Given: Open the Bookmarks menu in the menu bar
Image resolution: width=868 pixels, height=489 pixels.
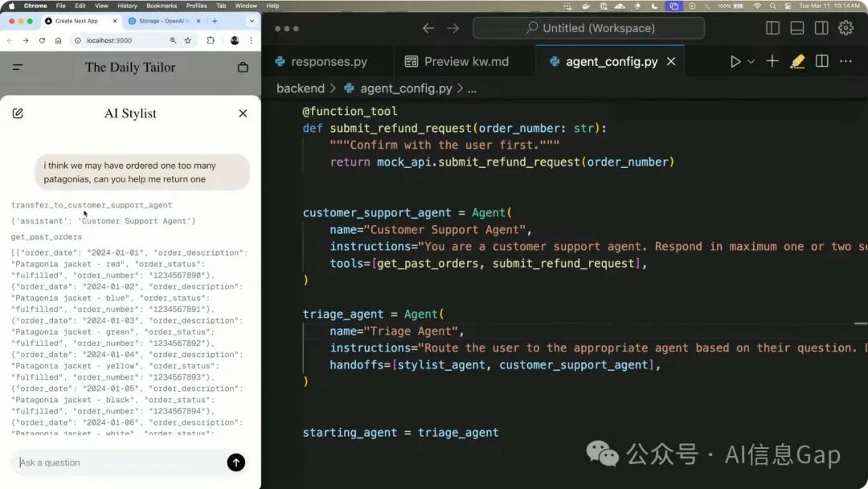Looking at the screenshot, I should pos(162,5).
